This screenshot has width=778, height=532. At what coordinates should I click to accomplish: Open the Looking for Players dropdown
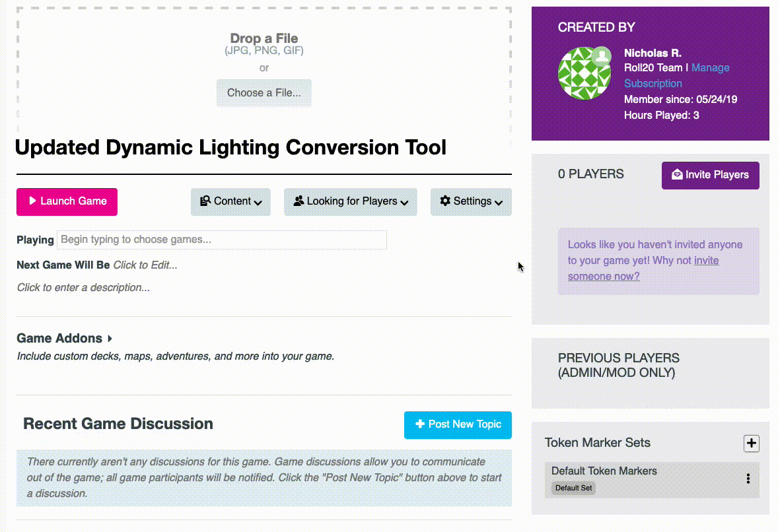click(350, 201)
